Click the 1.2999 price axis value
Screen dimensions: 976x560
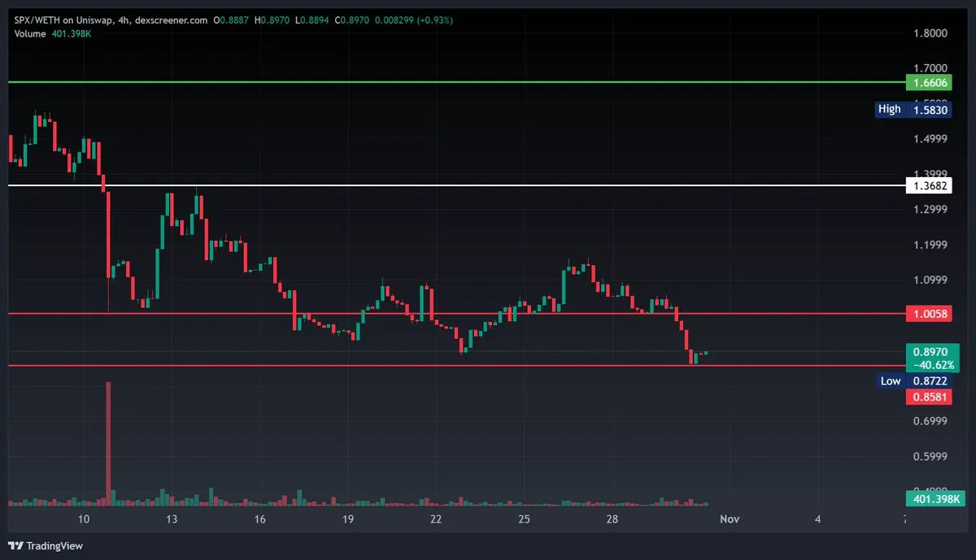[931, 210]
